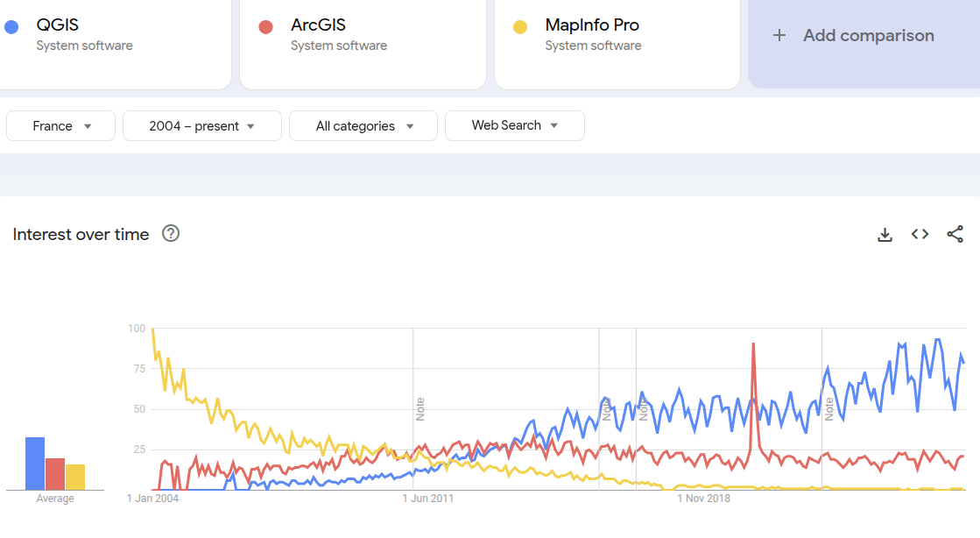Viewport: 980px width, 538px height.
Task: Open the France region selector
Action: [x=60, y=125]
